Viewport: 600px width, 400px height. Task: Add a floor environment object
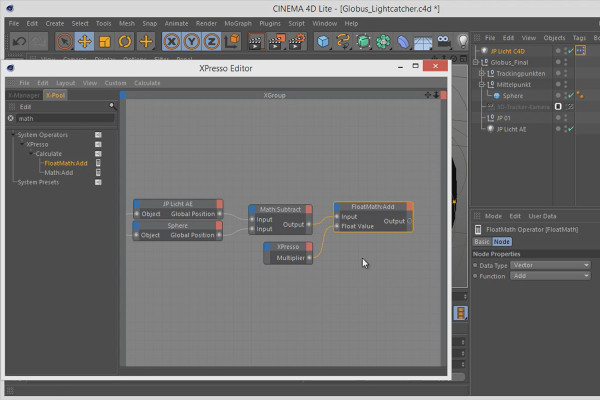pos(423,42)
